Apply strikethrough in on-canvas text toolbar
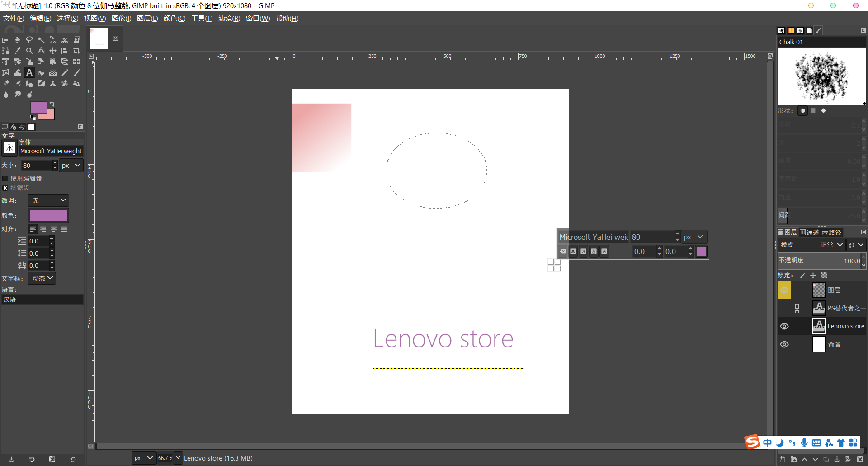868x466 pixels. 604,252
